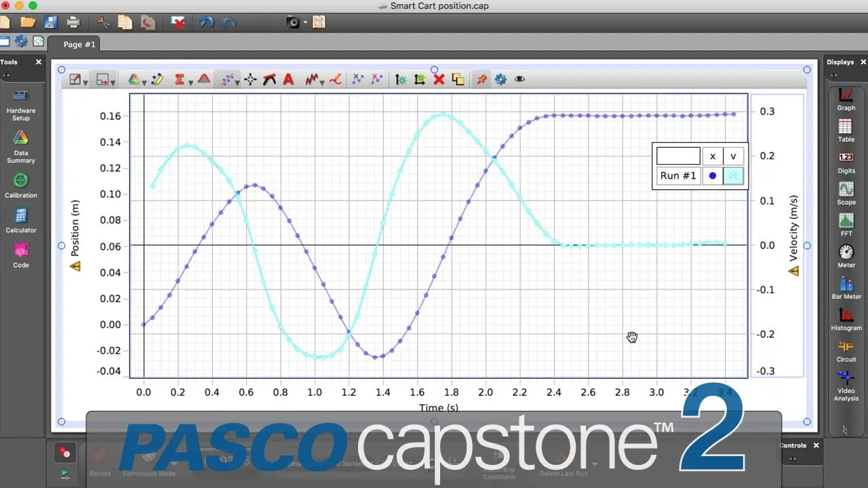Open Hardware Setup tool
This screenshot has width=868, height=488.
point(20,105)
